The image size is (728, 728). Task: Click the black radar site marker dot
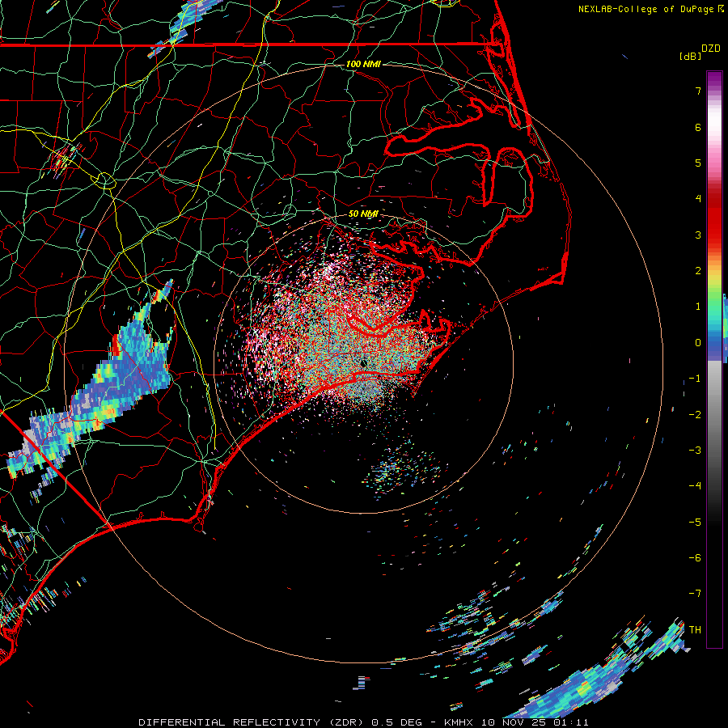click(x=363, y=363)
